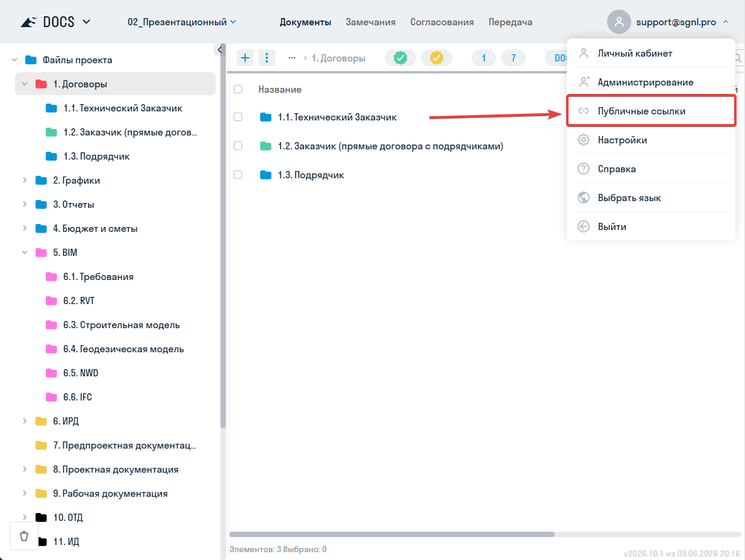
Task: Switch to the Замечания tab
Action: (x=370, y=22)
